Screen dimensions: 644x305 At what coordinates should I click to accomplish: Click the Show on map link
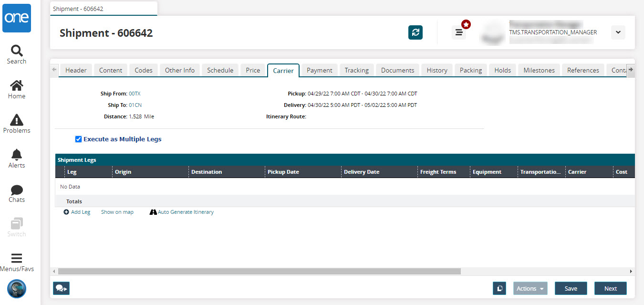(x=117, y=212)
